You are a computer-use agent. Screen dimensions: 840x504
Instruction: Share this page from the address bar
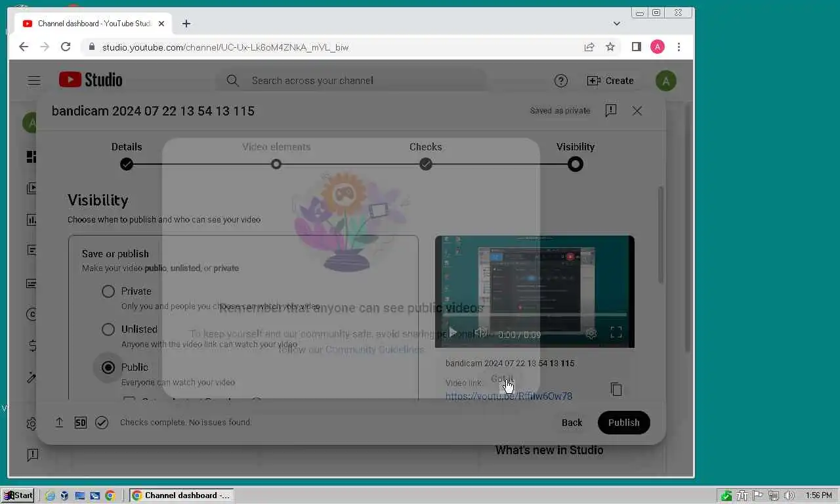[589, 47]
